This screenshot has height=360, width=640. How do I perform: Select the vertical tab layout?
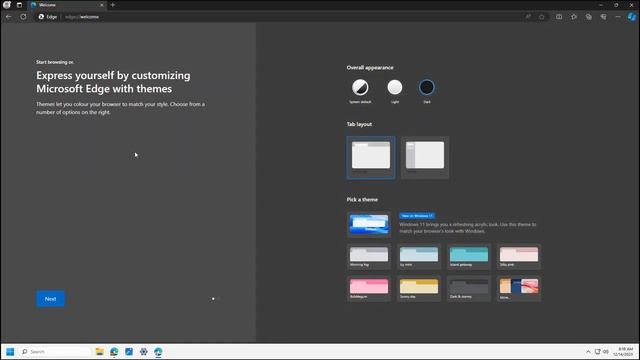coord(425,158)
